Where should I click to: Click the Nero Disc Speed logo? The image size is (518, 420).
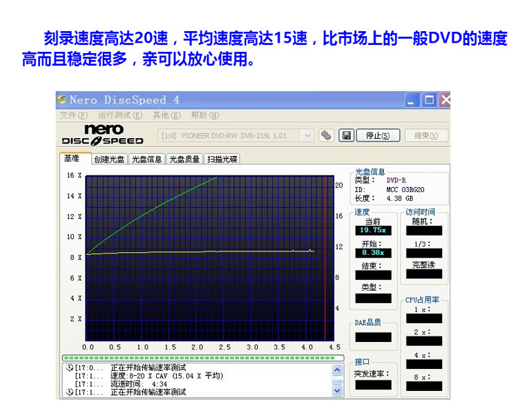103,135
